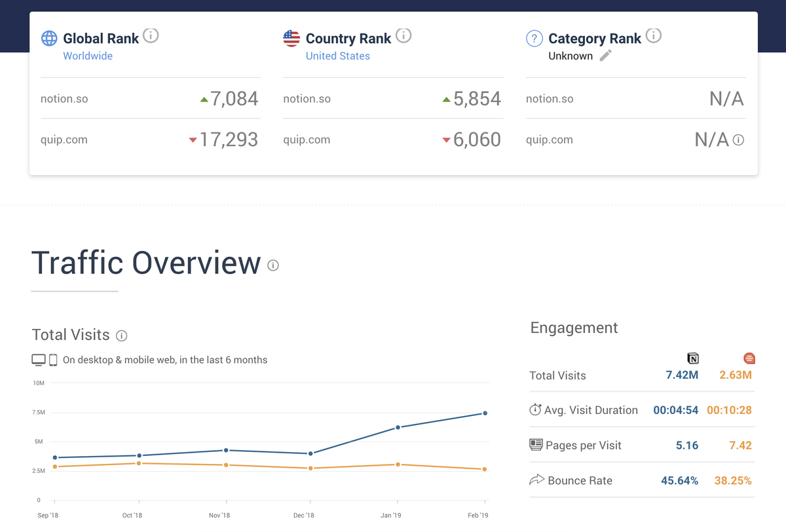Click the blue Sep '18 data point

54,457
